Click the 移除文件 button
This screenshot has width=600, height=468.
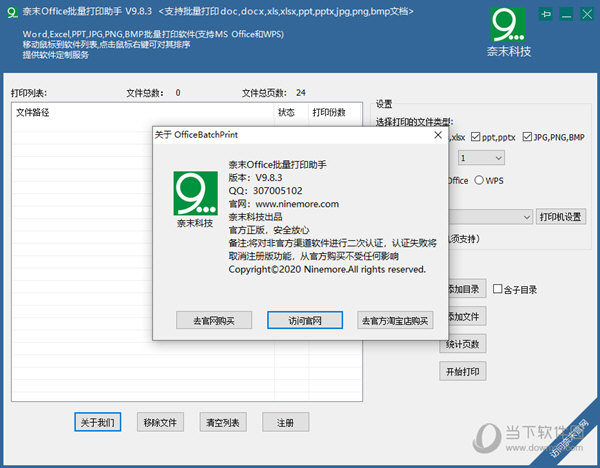[x=160, y=422]
